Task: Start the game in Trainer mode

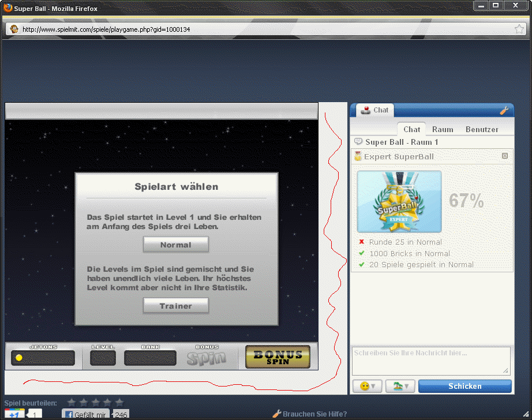Action: coord(176,306)
